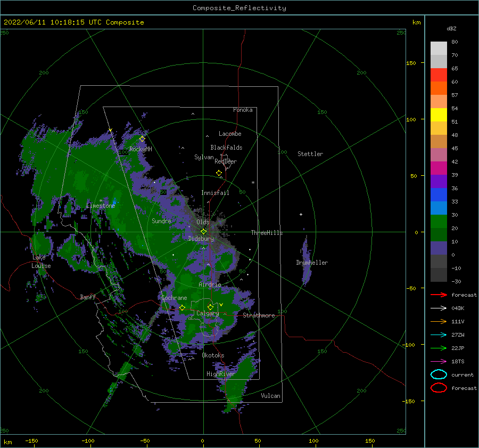Click the Calgary city label
Image resolution: width=479 pixels, height=448 pixels.
pos(208,313)
